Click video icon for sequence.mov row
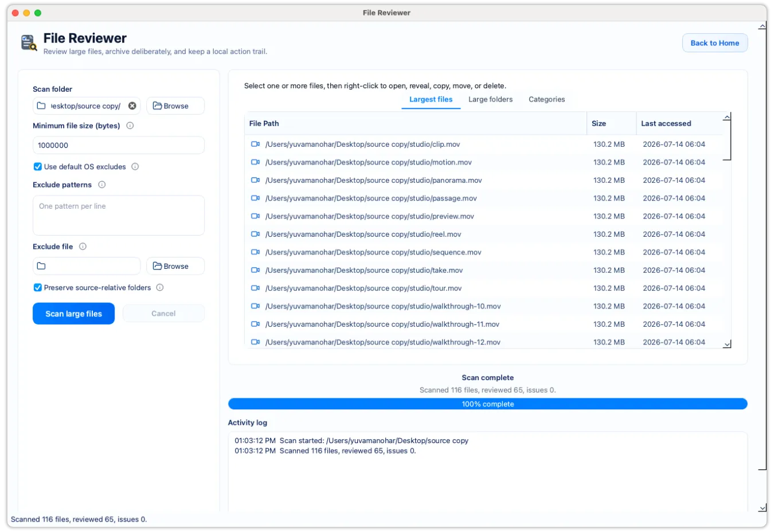 pos(256,252)
